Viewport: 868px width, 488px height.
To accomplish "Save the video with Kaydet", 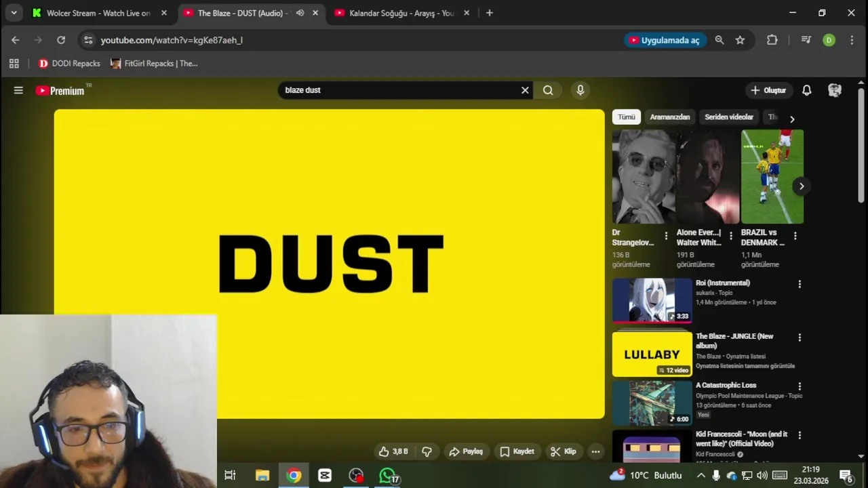I will tap(517, 451).
